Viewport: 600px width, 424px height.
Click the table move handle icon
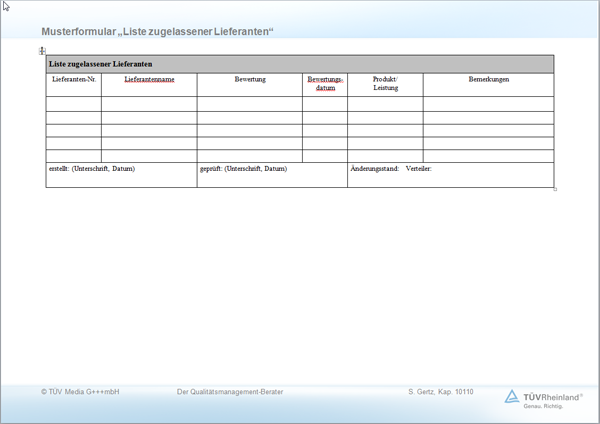pyautogui.click(x=42, y=50)
